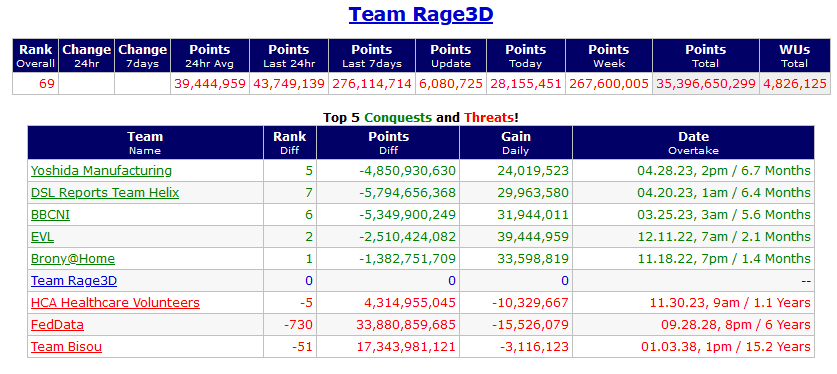Open the EVL team link
Screen dimensions: 837x374
[42, 237]
